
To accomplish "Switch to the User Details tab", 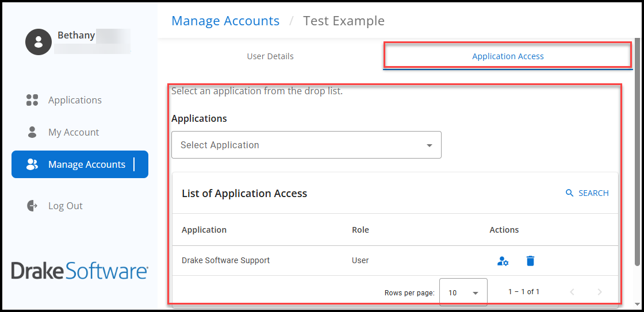I will coord(270,56).
